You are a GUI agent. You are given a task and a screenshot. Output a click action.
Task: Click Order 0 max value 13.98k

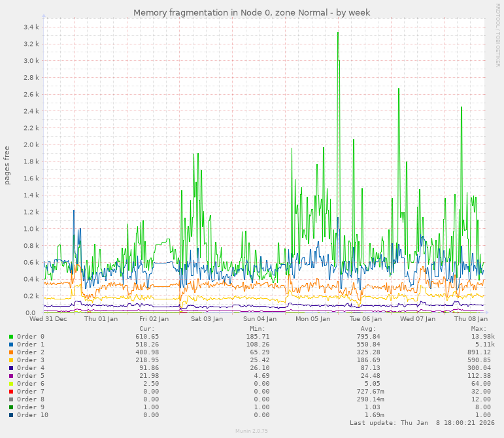point(483,337)
